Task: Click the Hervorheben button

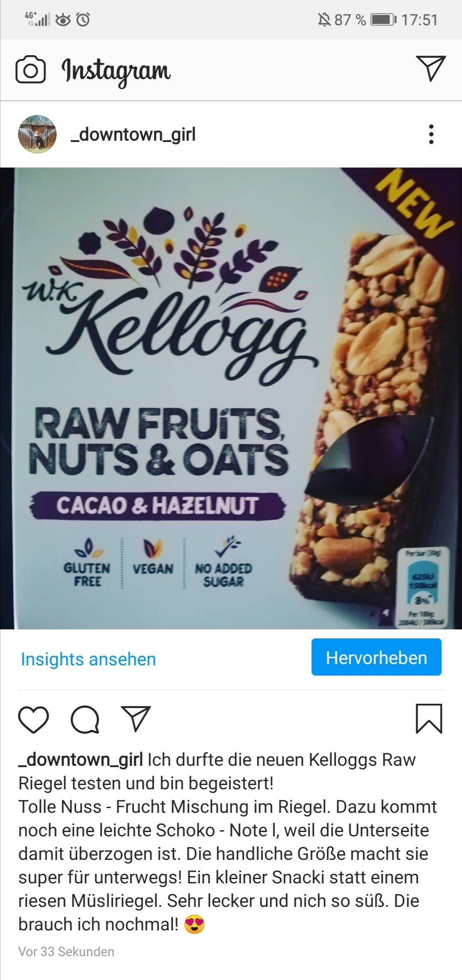Action: (376, 657)
